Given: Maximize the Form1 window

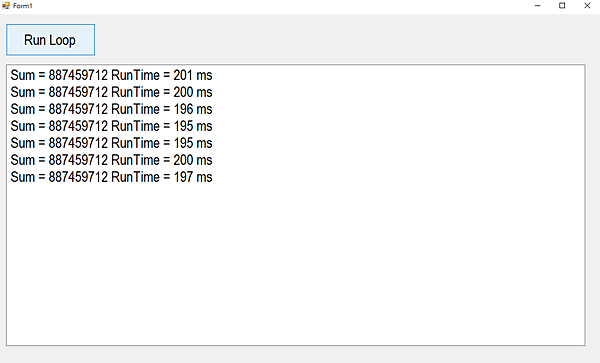Looking at the screenshot, I should pos(562,6).
